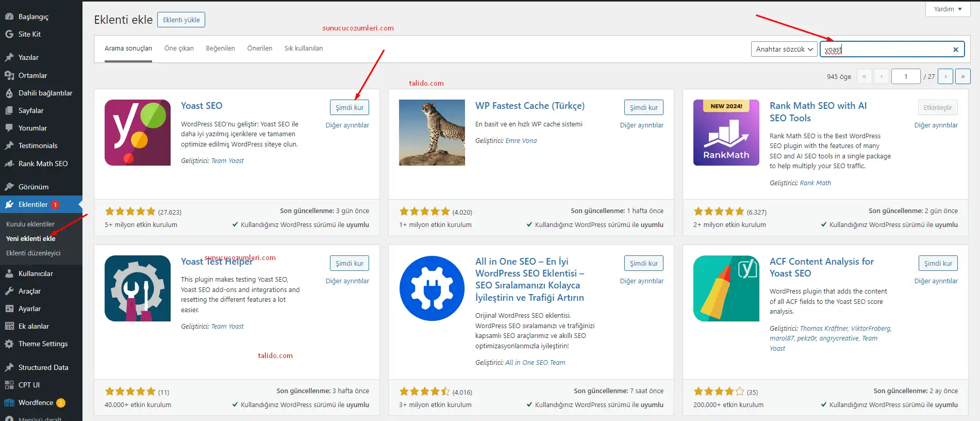
Task: Click Structured Data pin icon
Action: pos(9,367)
